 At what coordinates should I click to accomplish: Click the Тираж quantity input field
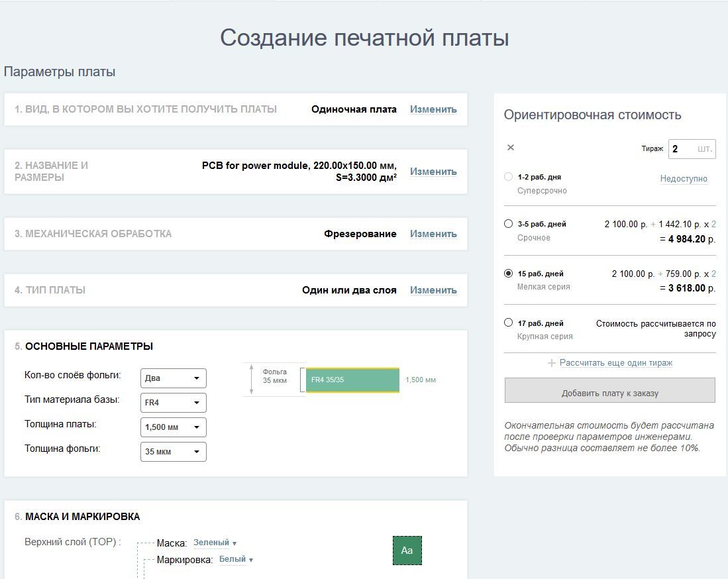(x=692, y=149)
